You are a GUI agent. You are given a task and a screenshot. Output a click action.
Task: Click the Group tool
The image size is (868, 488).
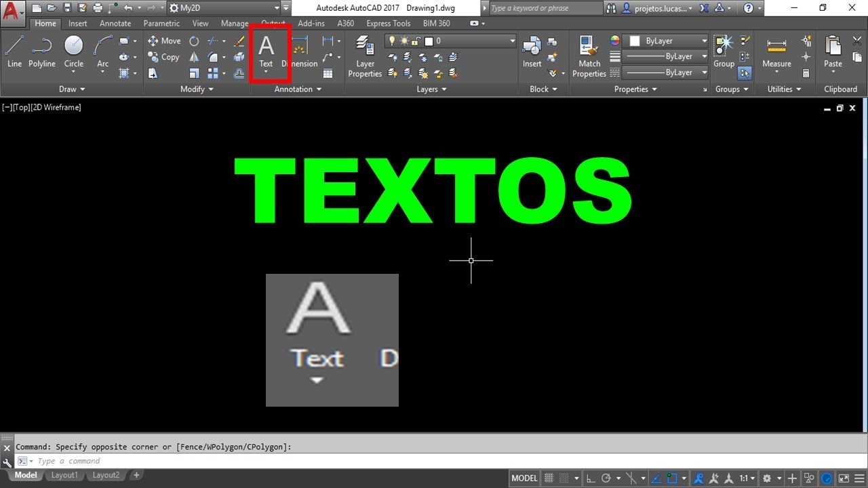pyautogui.click(x=724, y=52)
